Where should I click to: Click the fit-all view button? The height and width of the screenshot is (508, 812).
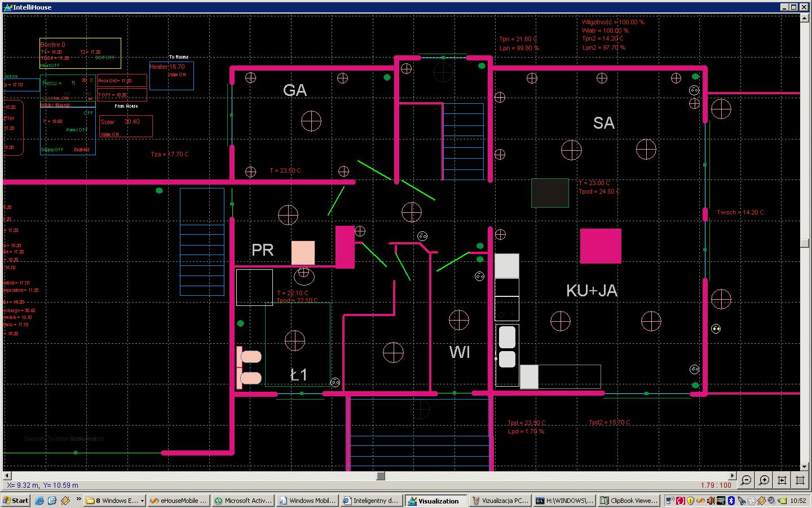pyautogui.click(x=800, y=480)
